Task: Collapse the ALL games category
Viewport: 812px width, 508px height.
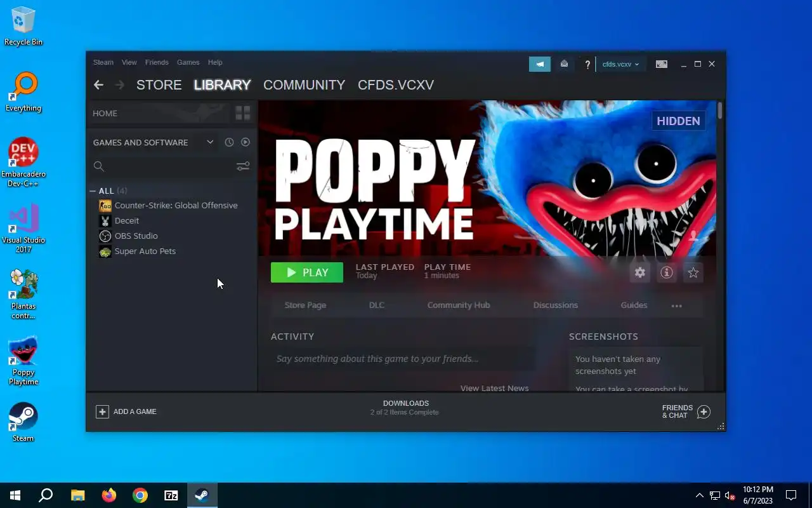Action: 93,190
